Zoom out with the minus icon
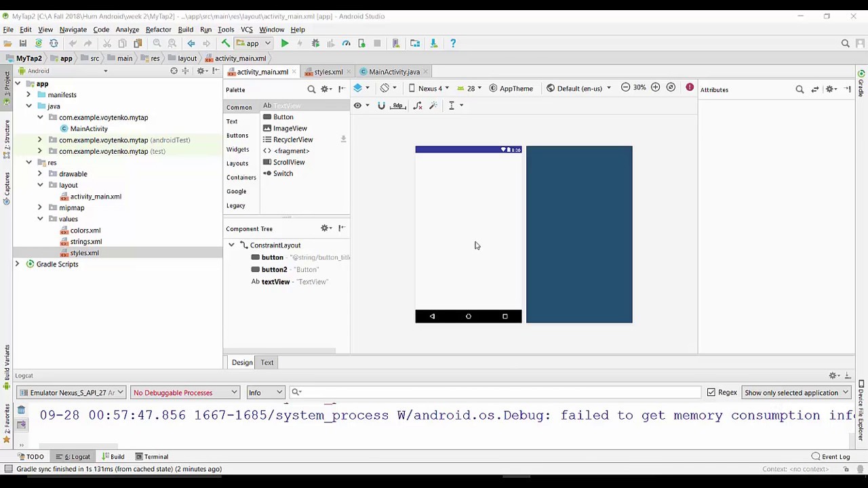Viewport: 868px width, 488px height. (x=625, y=87)
